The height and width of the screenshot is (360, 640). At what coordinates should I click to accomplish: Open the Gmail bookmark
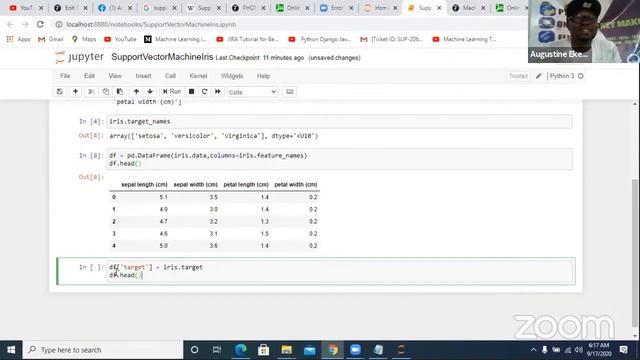(51, 39)
